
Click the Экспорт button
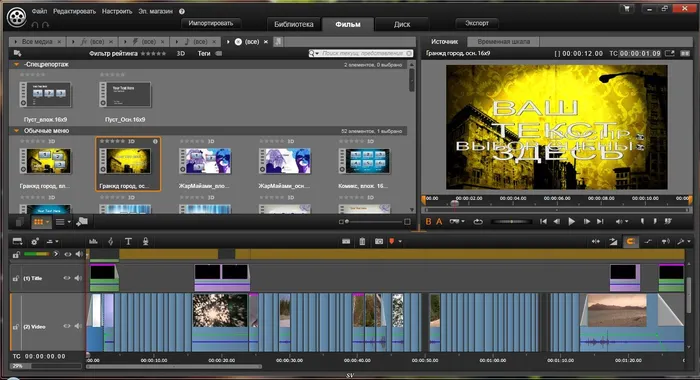coord(477,23)
